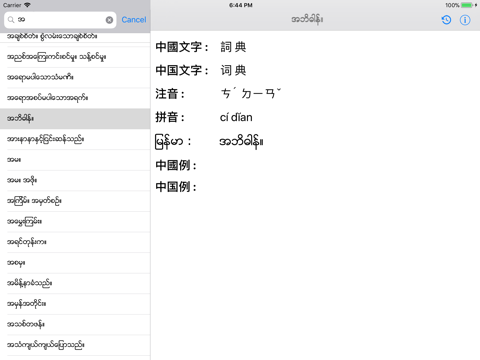Screen dimensions: 480x360
Task: Focus the search field containing အ
Action: point(60,20)
